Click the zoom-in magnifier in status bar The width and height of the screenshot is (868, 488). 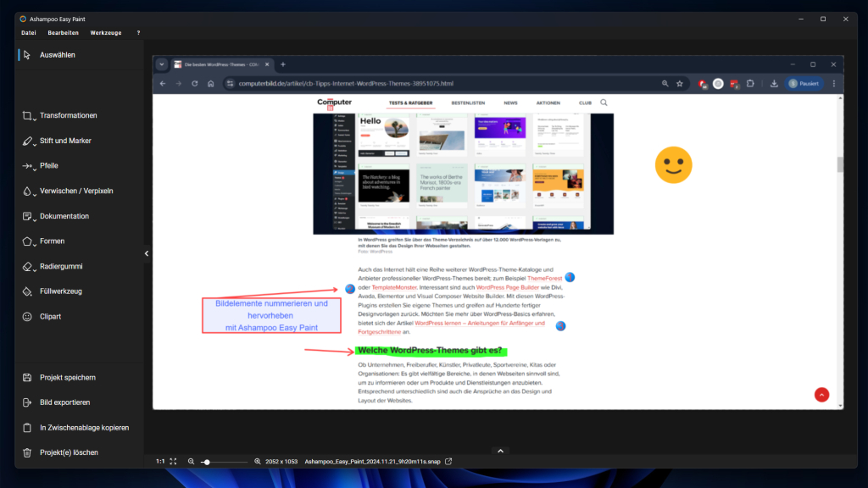[258, 462]
